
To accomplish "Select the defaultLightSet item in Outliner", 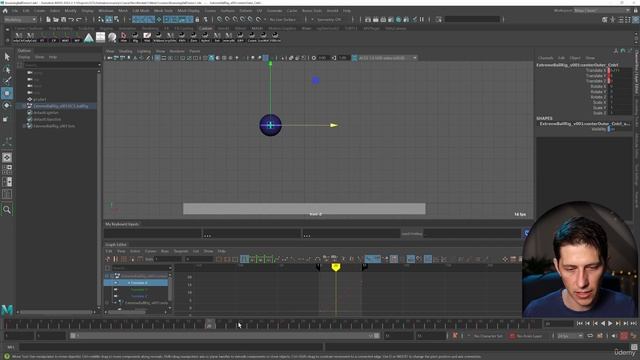I will (x=46, y=113).
